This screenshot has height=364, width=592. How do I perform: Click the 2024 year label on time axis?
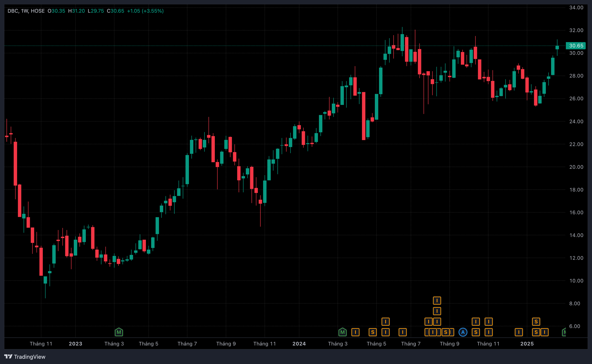(299, 343)
